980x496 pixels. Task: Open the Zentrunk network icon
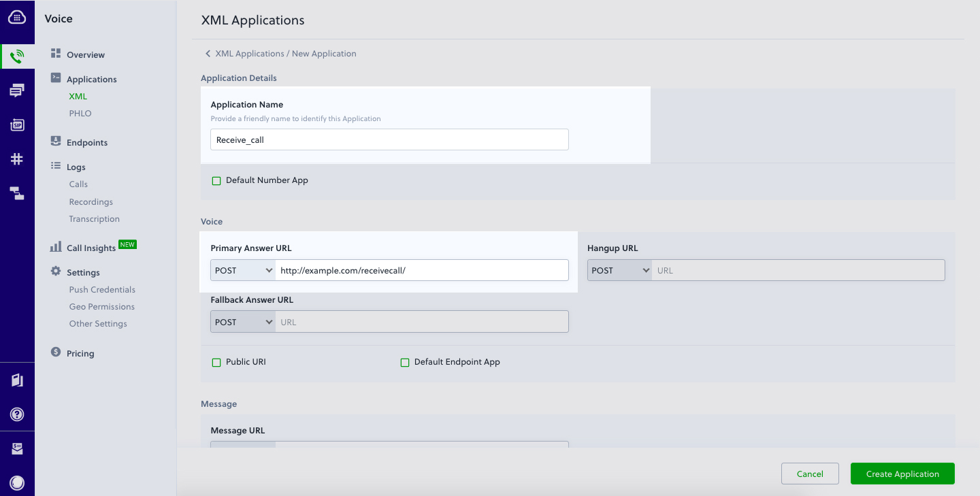[x=17, y=193]
